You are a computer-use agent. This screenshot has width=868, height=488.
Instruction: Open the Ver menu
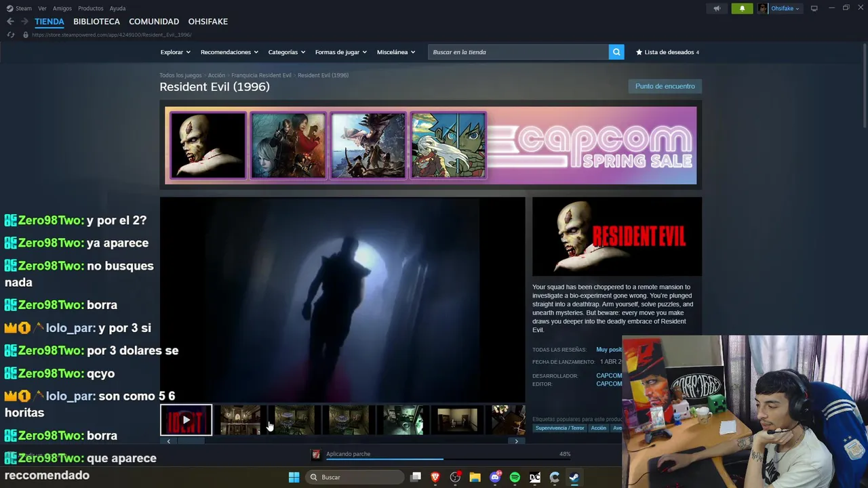click(x=42, y=8)
